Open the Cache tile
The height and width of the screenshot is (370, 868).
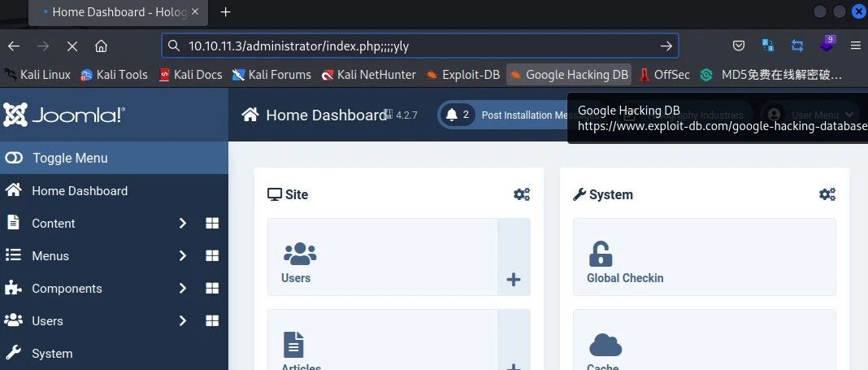click(x=704, y=340)
